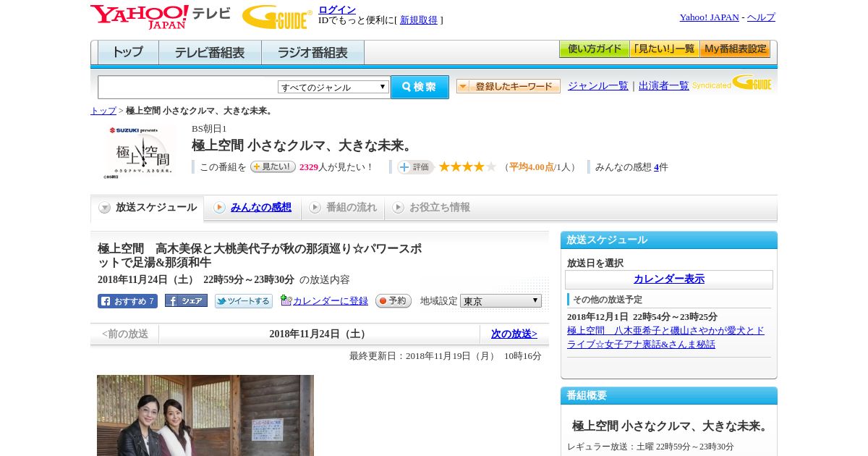Open the Yahoo! JAPAN link at top right

(x=709, y=17)
